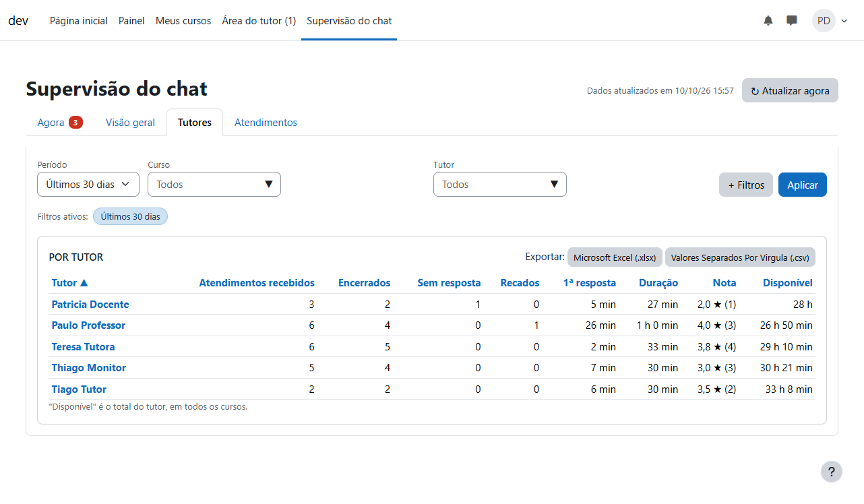Click the 33 h 8 min availability value
This screenshot has width=864, height=504.
point(789,389)
